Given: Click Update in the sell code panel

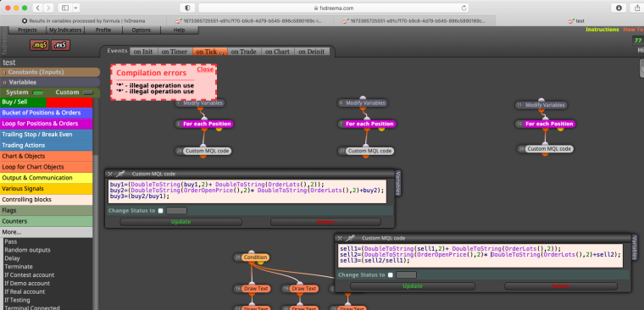Looking at the screenshot, I should (413, 286).
